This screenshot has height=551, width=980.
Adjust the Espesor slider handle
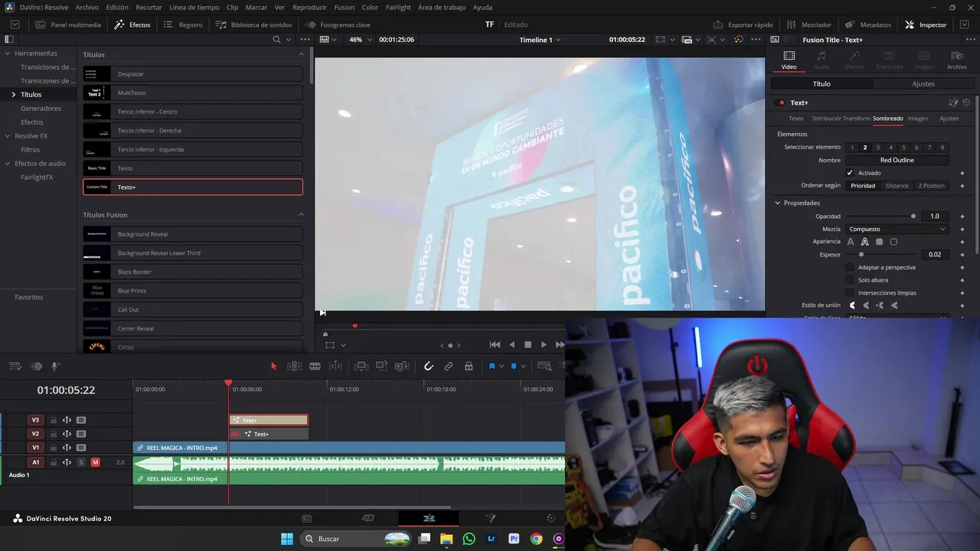[x=861, y=254]
